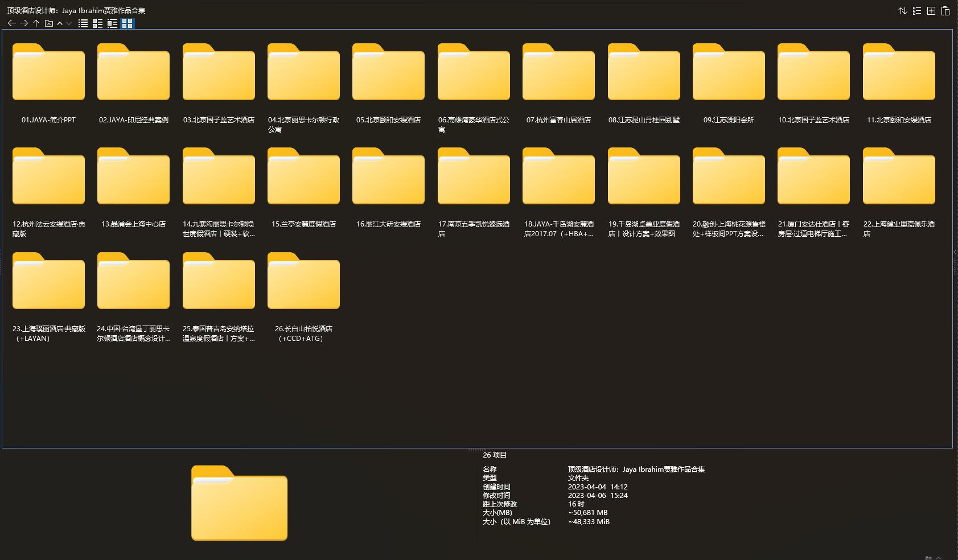
Task: Select folder icon 13.晶浦会上海中心店
Action: pyautogui.click(x=133, y=176)
